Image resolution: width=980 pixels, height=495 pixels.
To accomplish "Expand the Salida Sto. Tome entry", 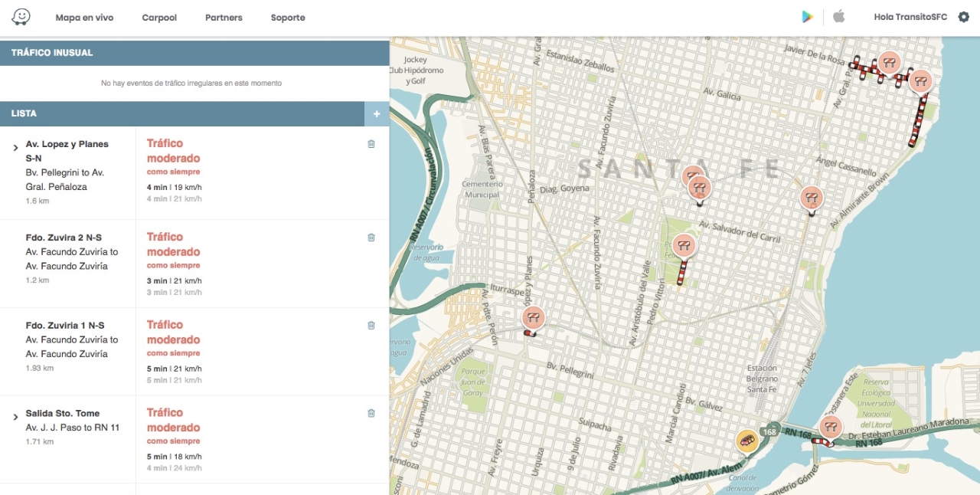I will pyautogui.click(x=15, y=417).
